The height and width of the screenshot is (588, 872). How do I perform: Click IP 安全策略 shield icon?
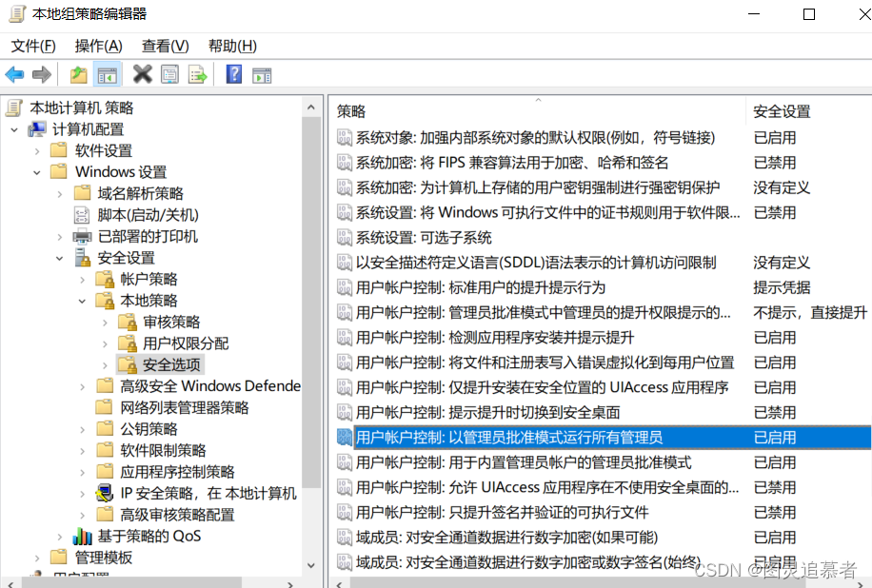point(105,493)
